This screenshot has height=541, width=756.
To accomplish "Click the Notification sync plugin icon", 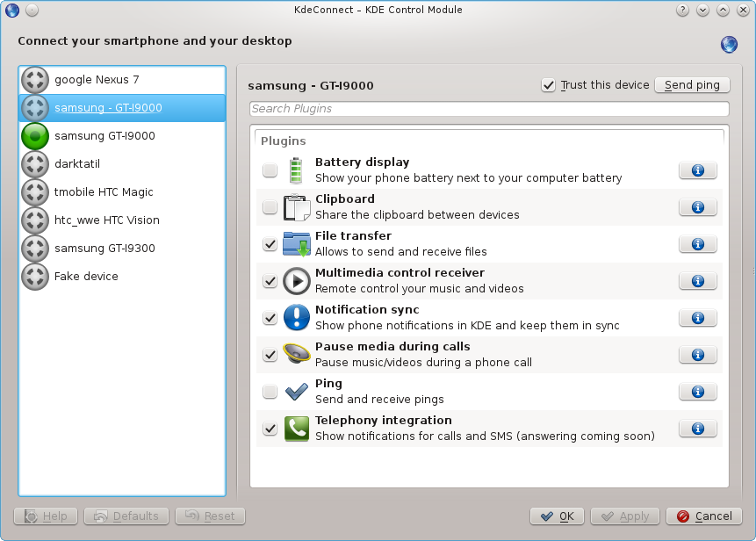I will (296, 318).
